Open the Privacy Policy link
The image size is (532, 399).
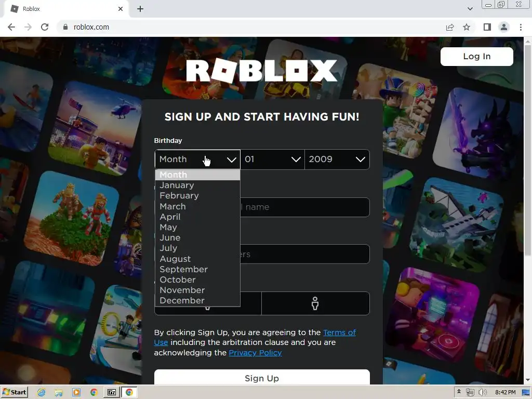coord(255,353)
